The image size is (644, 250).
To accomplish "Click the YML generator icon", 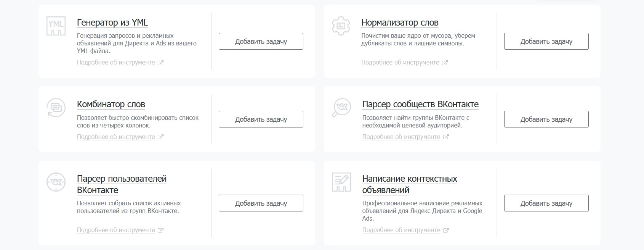I will tap(56, 26).
